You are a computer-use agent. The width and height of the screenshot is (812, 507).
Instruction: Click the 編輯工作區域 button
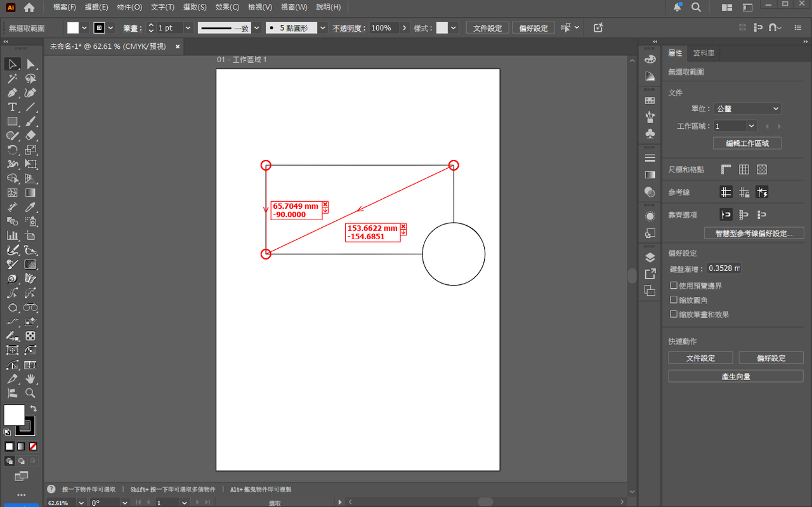pos(747,143)
